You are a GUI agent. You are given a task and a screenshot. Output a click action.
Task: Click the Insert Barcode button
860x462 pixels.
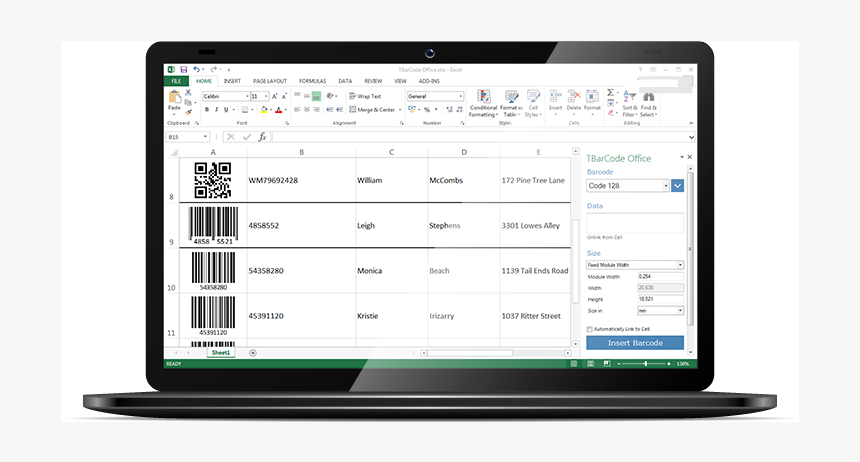point(635,343)
